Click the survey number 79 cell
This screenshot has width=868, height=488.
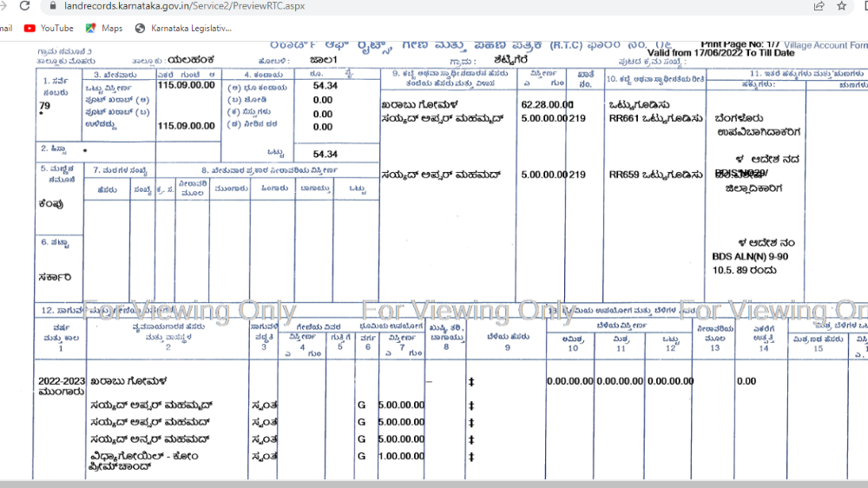pos(45,107)
